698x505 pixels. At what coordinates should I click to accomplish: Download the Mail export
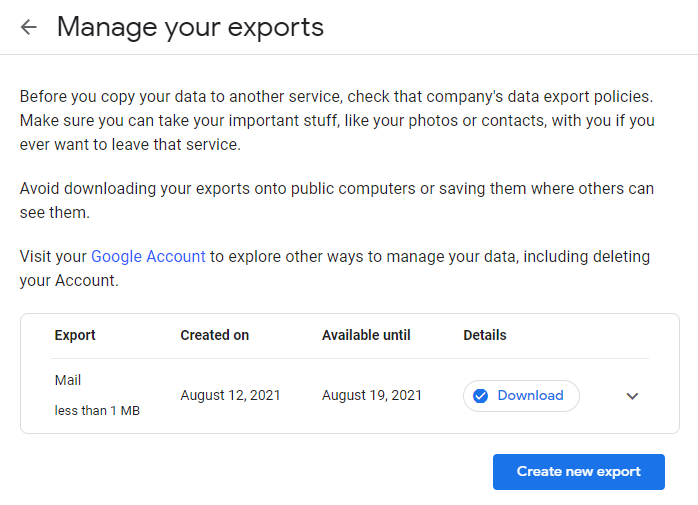[530, 396]
